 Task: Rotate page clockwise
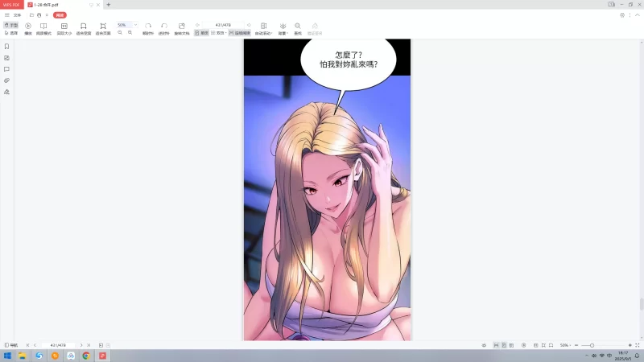pyautogui.click(x=148, y=29)
